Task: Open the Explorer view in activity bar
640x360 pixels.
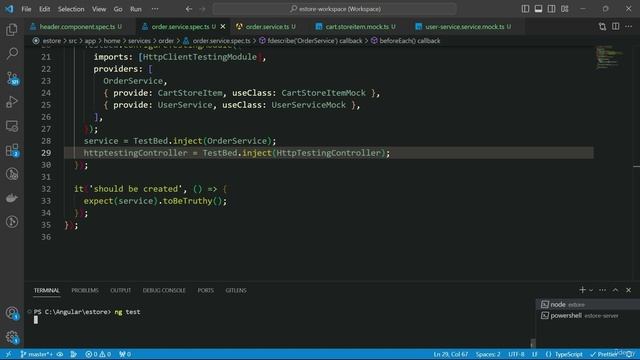Action: pos(12,29)
